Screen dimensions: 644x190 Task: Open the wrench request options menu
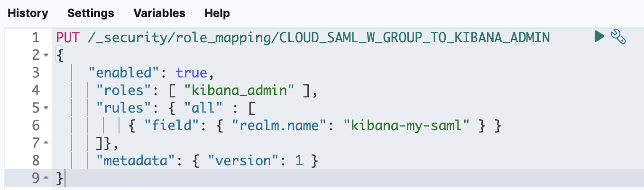pyautogui.click(x=618, y=37)
